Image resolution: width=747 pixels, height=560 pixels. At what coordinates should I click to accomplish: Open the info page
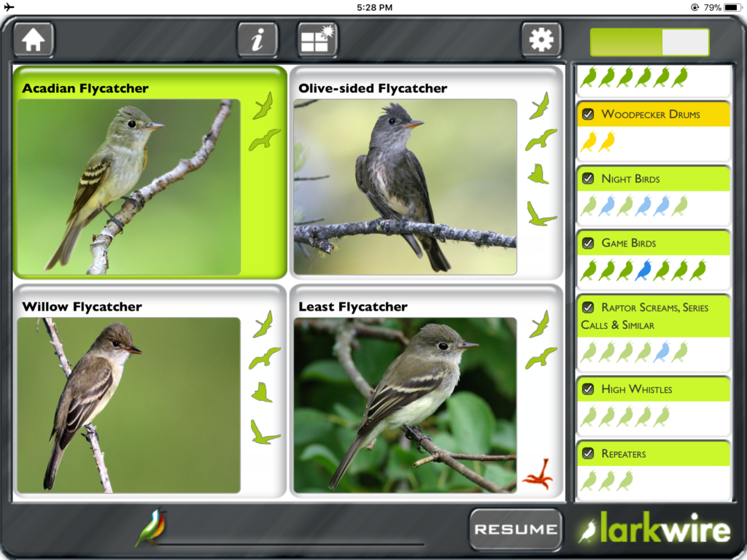click(258, 39)
